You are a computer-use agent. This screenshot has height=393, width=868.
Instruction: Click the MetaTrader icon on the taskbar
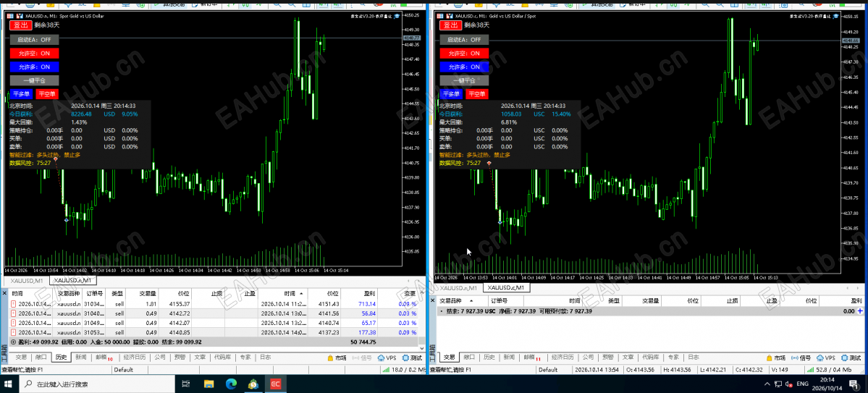(x=253, y=384)
